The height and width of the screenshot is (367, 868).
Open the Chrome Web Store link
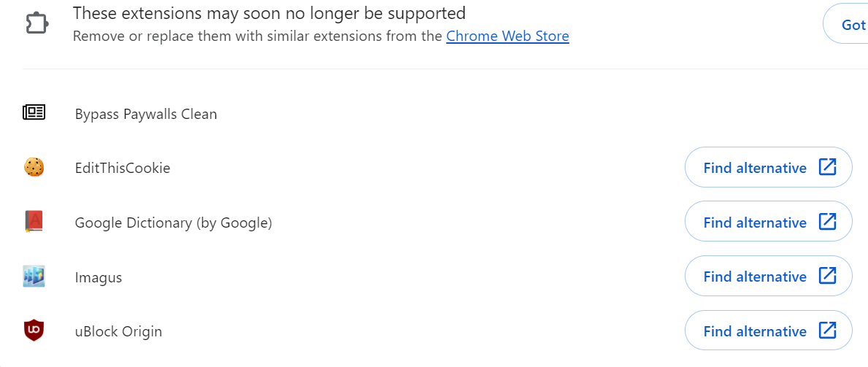[507, 36]
